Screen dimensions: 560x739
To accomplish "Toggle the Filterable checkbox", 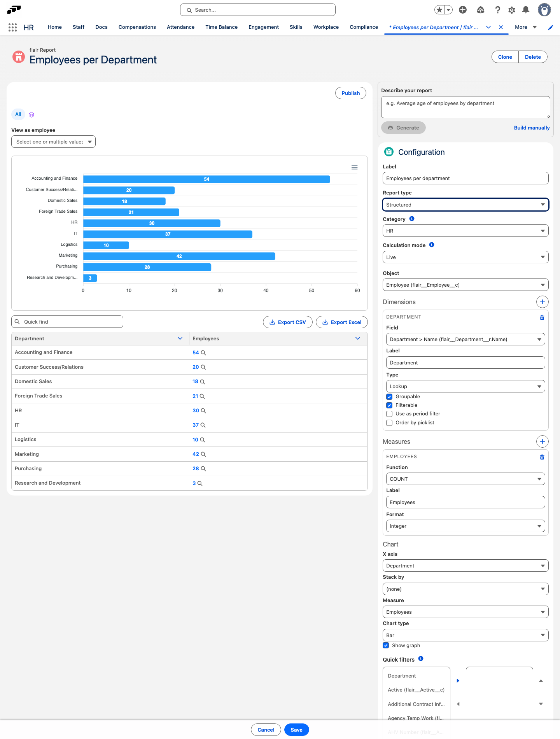I will pos(389,405).
